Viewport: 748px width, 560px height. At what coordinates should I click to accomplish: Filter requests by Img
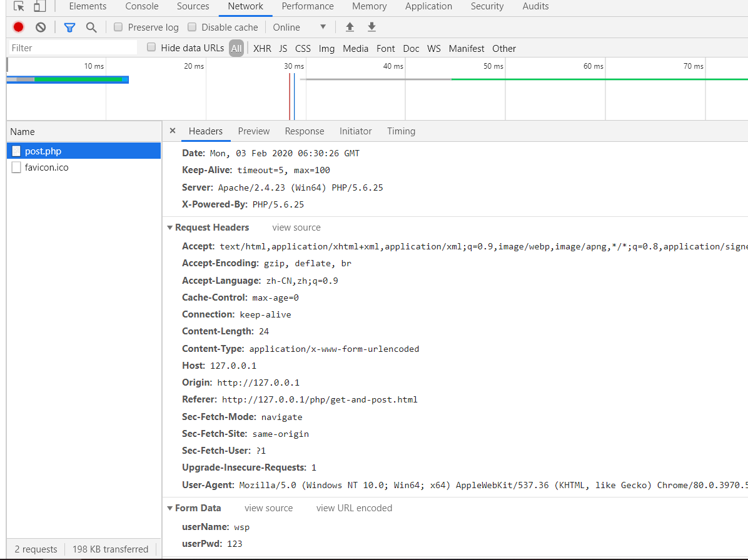[326, 48]
